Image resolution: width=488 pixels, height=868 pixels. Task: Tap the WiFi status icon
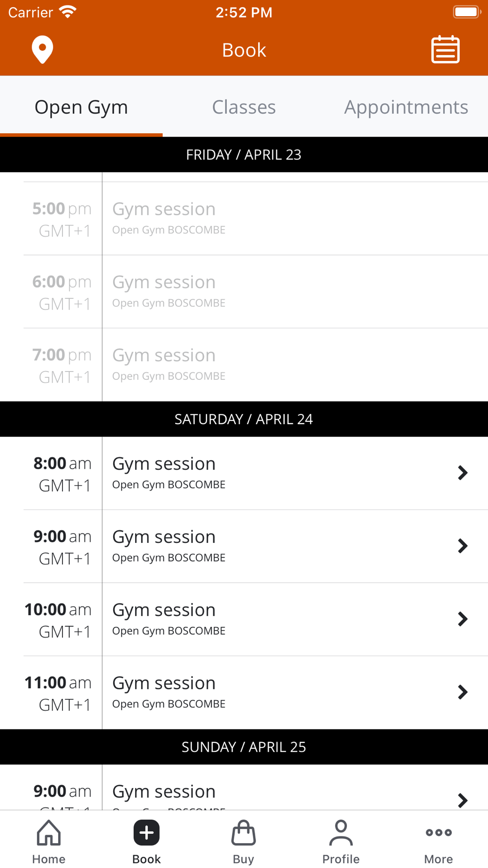point(68,12)
